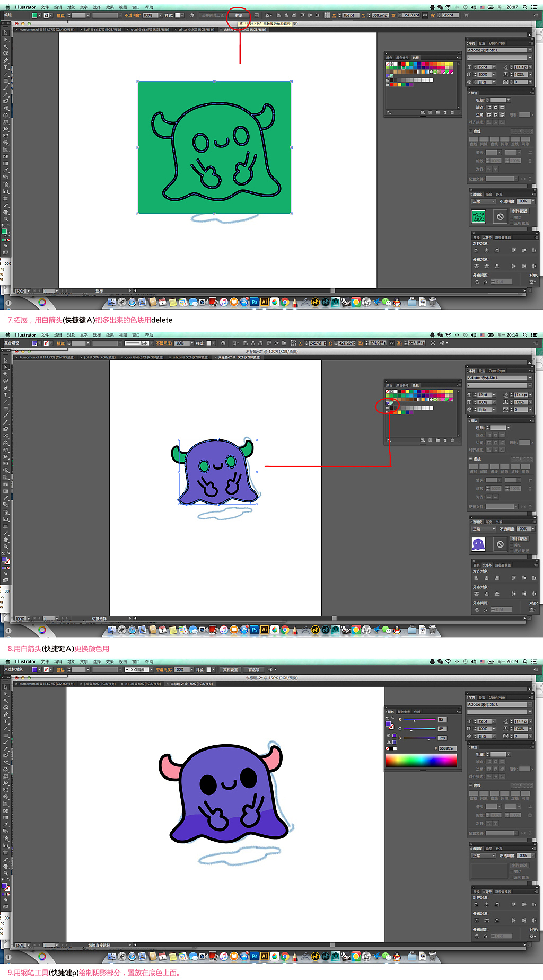Toggle 反相蒙版 checkbox in top Transparency panel
This screenshot has width=543, height=980.
[512, 223]
